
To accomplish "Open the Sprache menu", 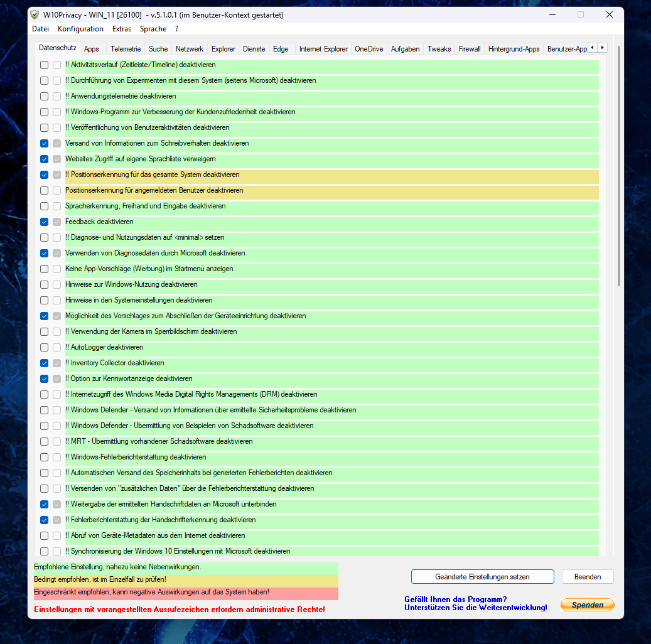I will pos(153,28).
